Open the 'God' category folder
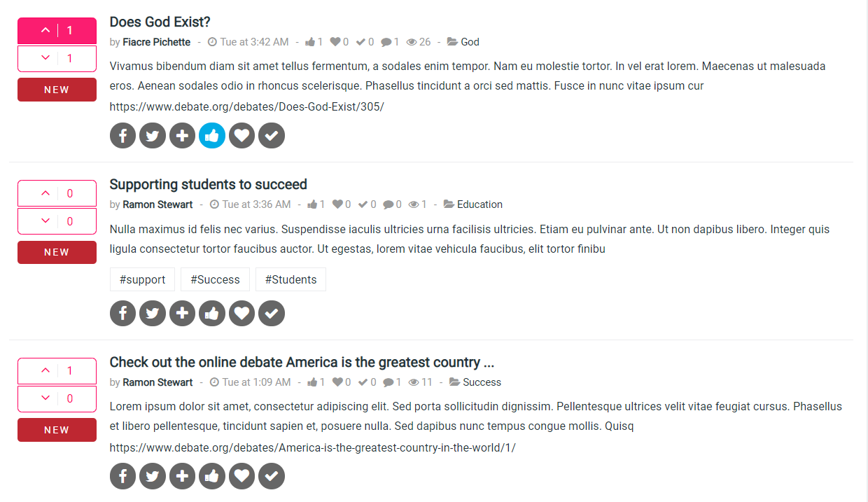 (470, 42)
